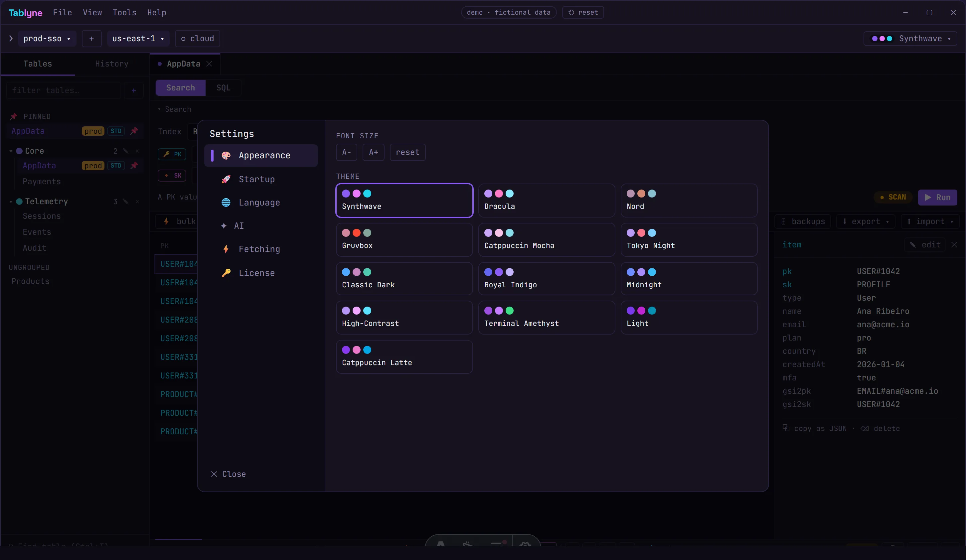Open the View menu
The image size is (966, 560).
tap(92, 12)
